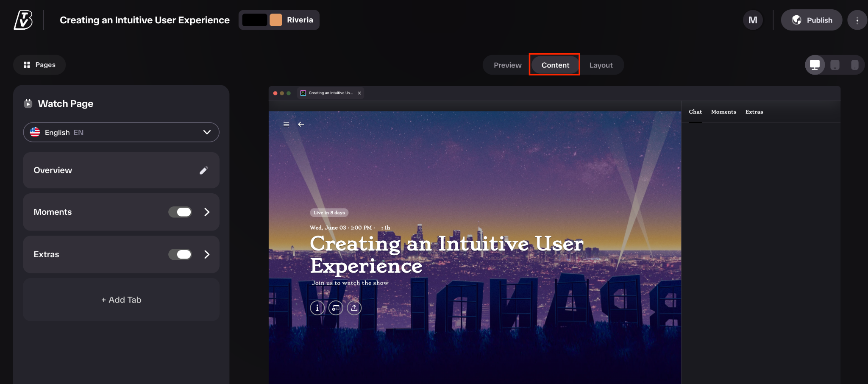This screenshot has width=868, height=384.
Task: Edit Overview with the pencil icon
Action: pyautogui.click(x=204, y=170)
